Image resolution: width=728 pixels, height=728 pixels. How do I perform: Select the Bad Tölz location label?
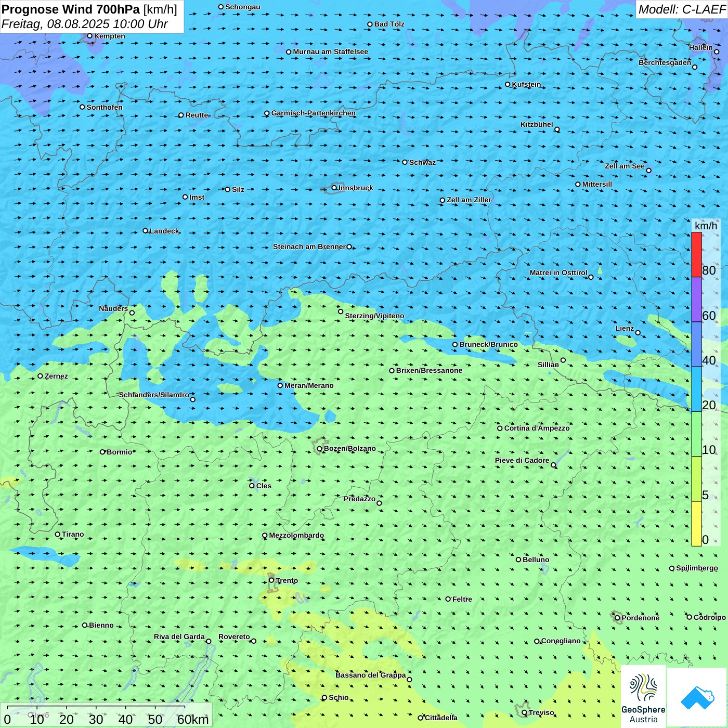click(389, 24)
